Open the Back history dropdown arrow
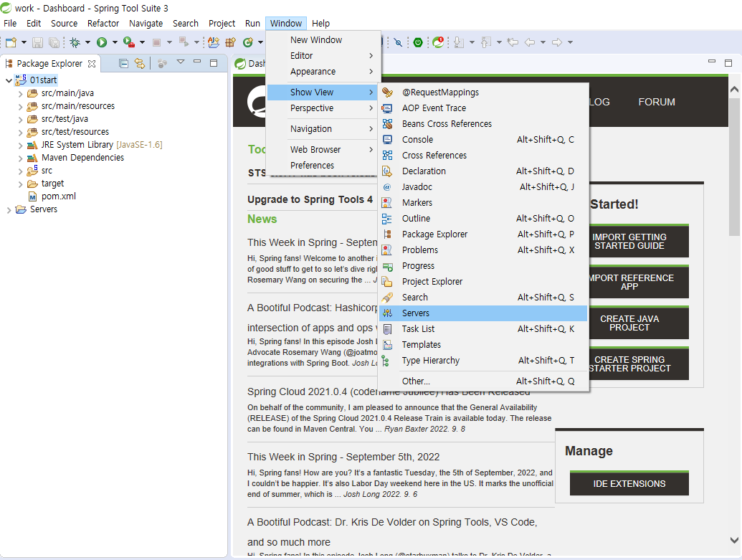This screenshot has width=742, height=560. (x=543, y=42)
